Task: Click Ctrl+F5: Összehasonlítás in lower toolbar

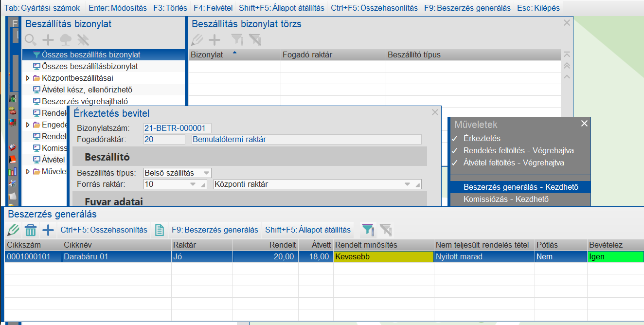Action: pos(104,230)
